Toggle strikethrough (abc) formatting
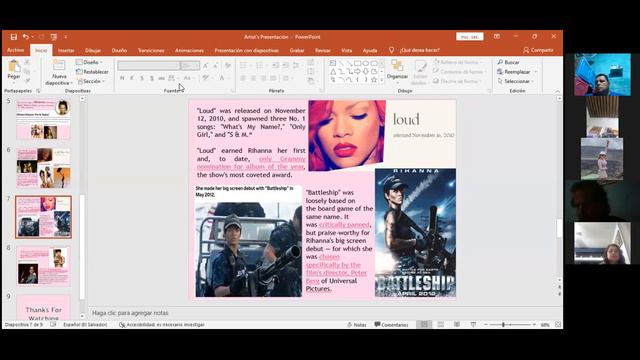This screenshot has height=360, width=640. coord(162,78)
